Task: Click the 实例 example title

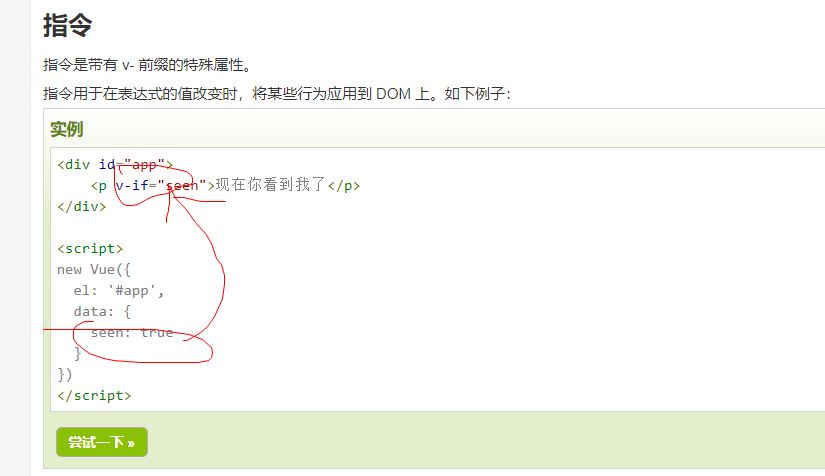Action: click(x=67, y=129)
